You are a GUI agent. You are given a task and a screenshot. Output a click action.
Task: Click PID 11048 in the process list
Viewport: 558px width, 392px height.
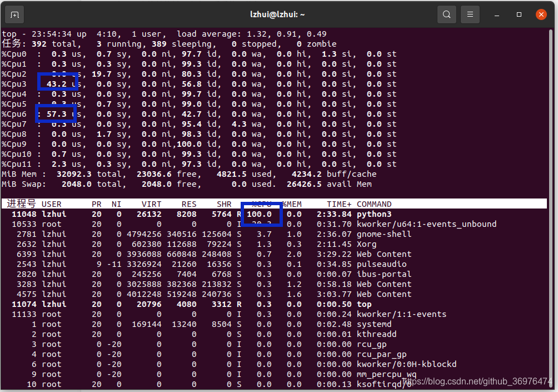point(24,214)
